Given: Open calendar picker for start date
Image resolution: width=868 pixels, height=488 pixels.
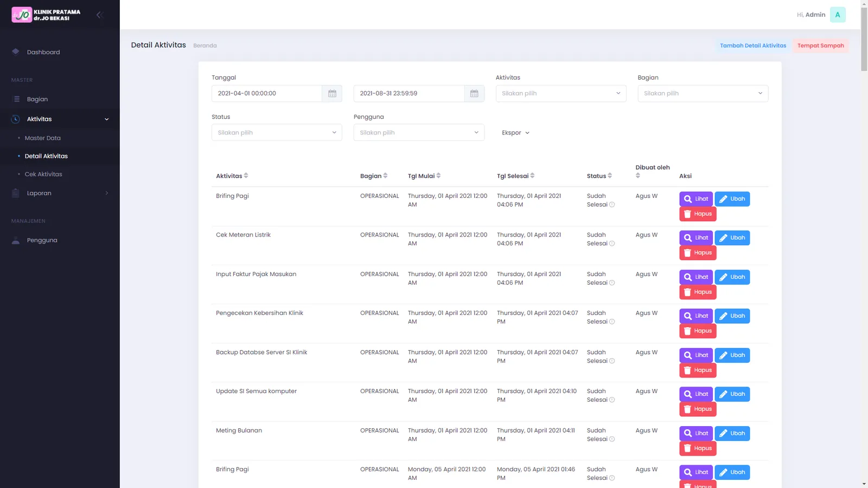Looking at the screenshot, I should (x=332, y=93).
